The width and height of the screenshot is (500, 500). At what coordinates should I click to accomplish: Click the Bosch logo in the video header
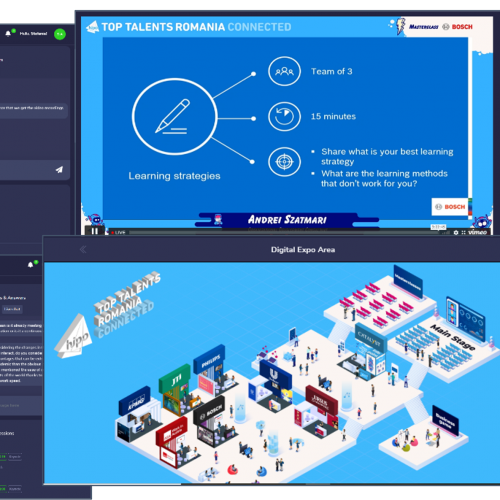[x=457, y=27]
